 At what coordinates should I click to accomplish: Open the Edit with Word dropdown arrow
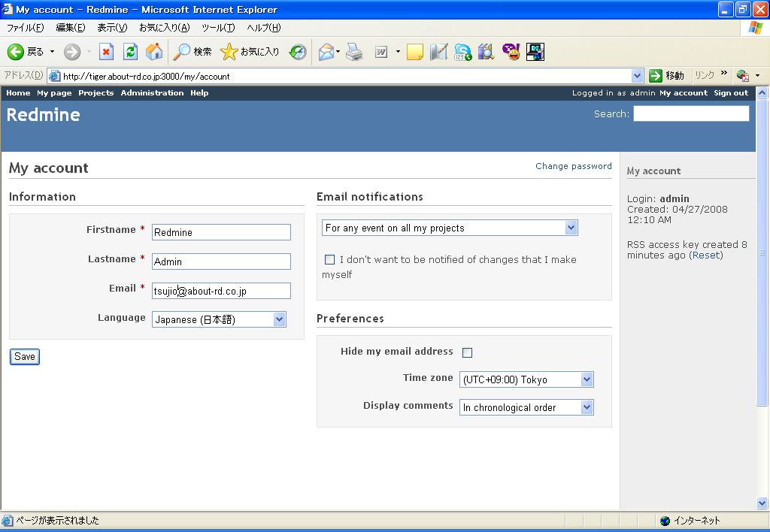pyautogui.click(x=398, y=52)
